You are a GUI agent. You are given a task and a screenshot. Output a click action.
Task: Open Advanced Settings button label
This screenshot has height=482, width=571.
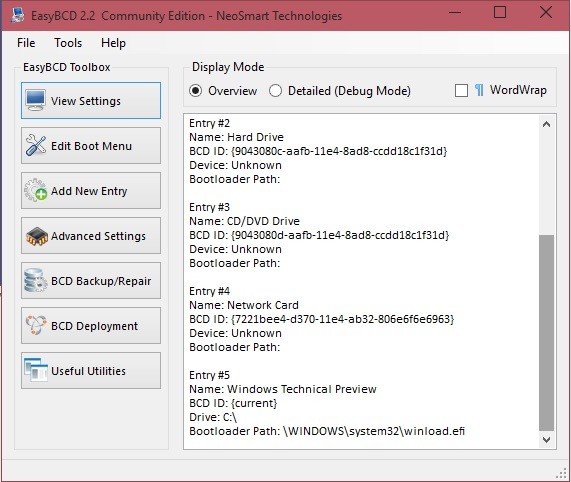[98, 236]
